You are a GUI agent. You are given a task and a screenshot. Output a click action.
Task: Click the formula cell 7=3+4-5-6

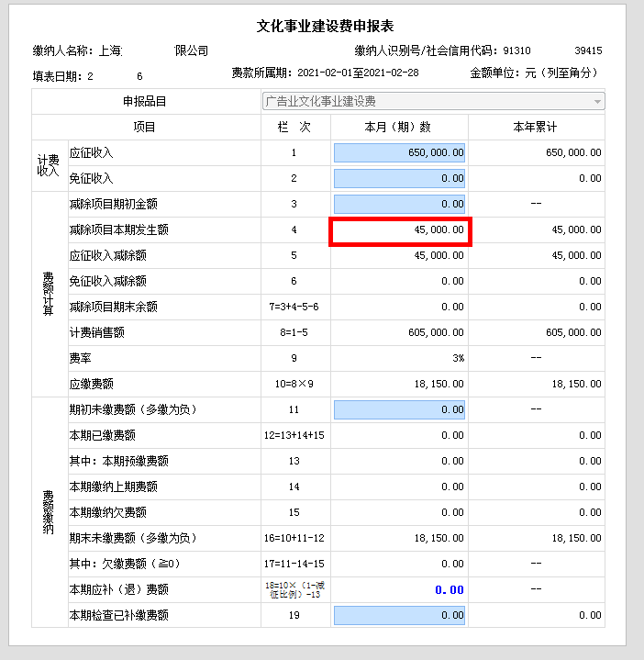(x=294, y=307)
